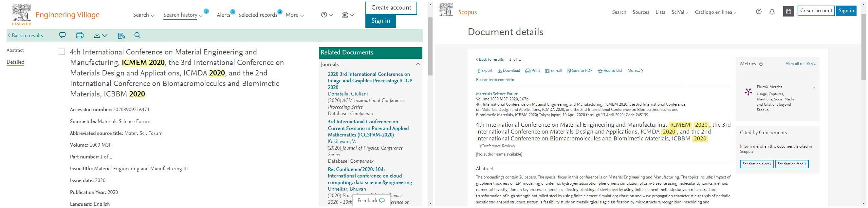Click the magnifier search icon in Engineering Village toolbar

(x=137, y=35)
